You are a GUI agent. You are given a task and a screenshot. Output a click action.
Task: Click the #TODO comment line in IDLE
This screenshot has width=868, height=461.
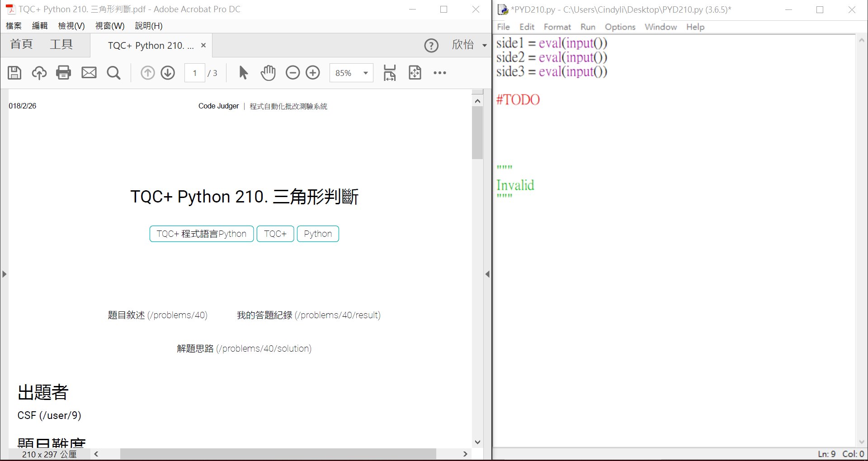click(x=518, y=99)
